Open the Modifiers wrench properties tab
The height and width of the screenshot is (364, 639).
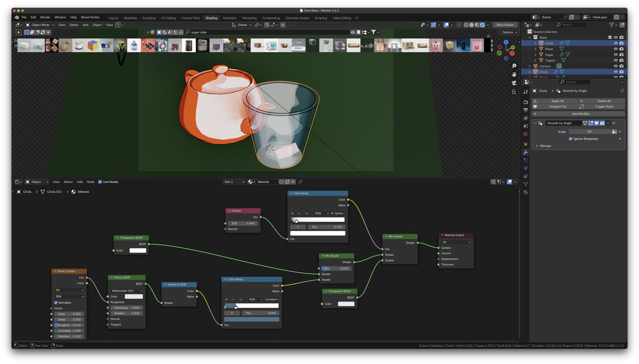526,152
